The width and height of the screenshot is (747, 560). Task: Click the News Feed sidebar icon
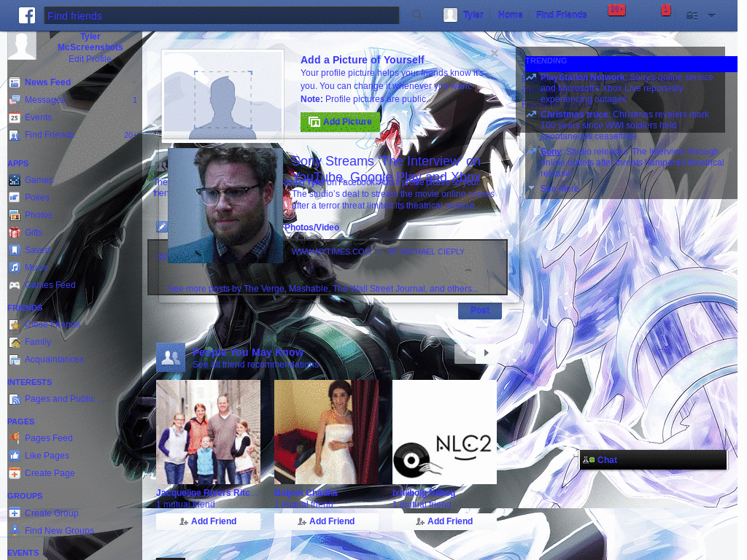15,82
